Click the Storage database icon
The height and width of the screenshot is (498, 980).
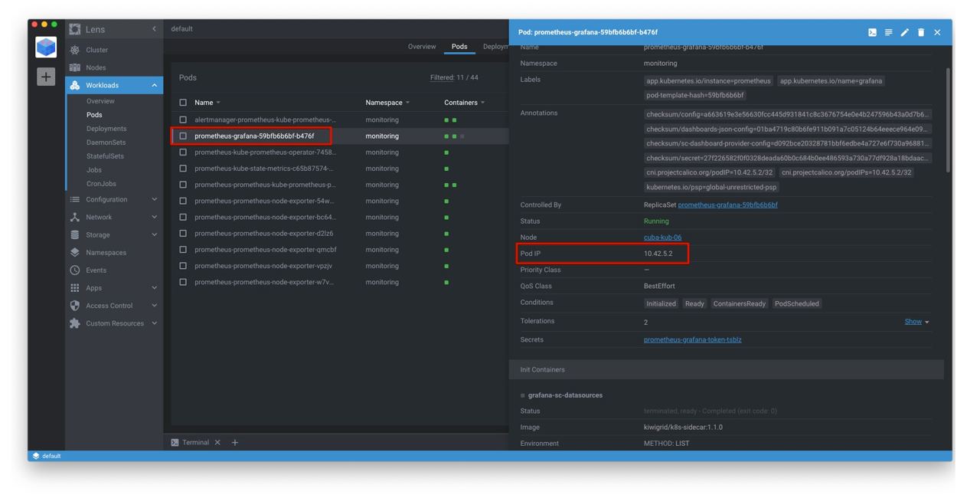click(x=74, y=234)
